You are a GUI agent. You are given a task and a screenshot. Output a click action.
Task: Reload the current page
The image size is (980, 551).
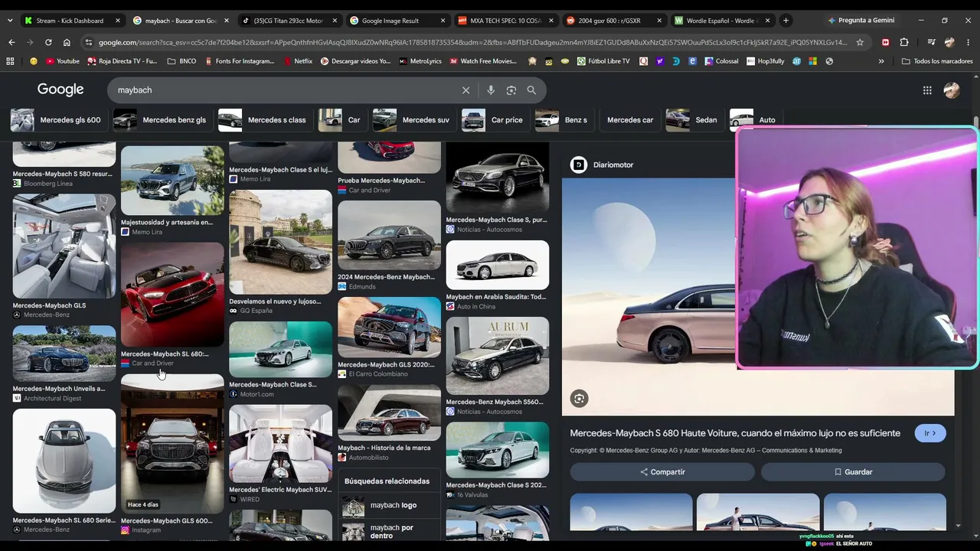click(x=48, y=42)
